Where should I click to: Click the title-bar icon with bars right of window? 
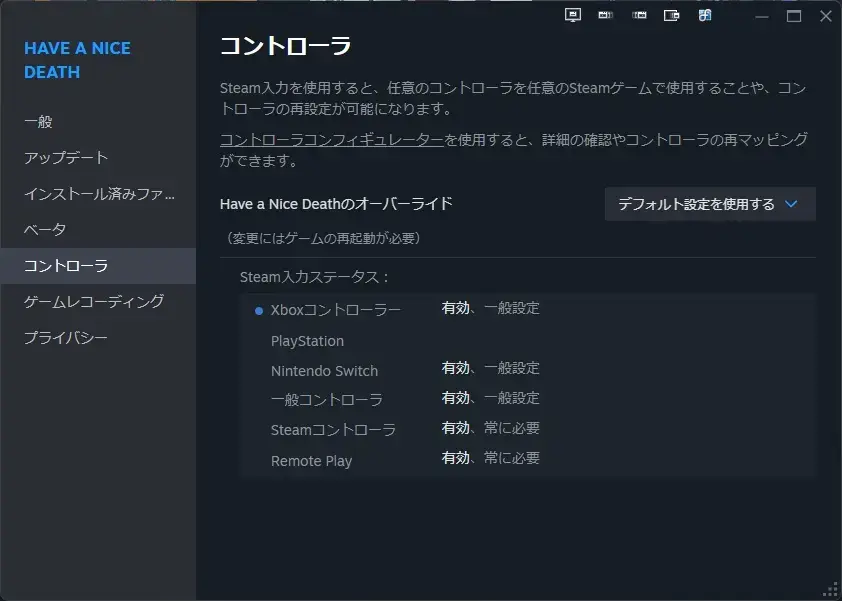[x=606, y=15]
